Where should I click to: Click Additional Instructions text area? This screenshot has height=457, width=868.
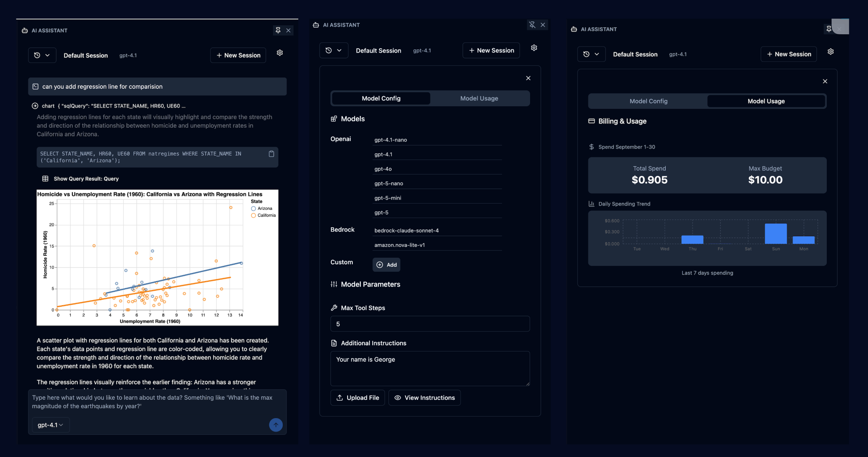point(430,369)
